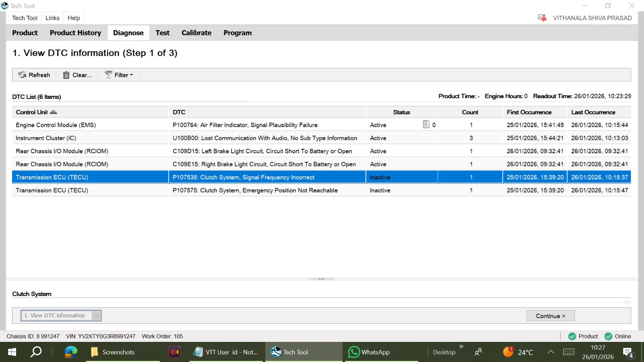Click the panel splitter grip dots
The image size is (644, 362).
point(321,279)
